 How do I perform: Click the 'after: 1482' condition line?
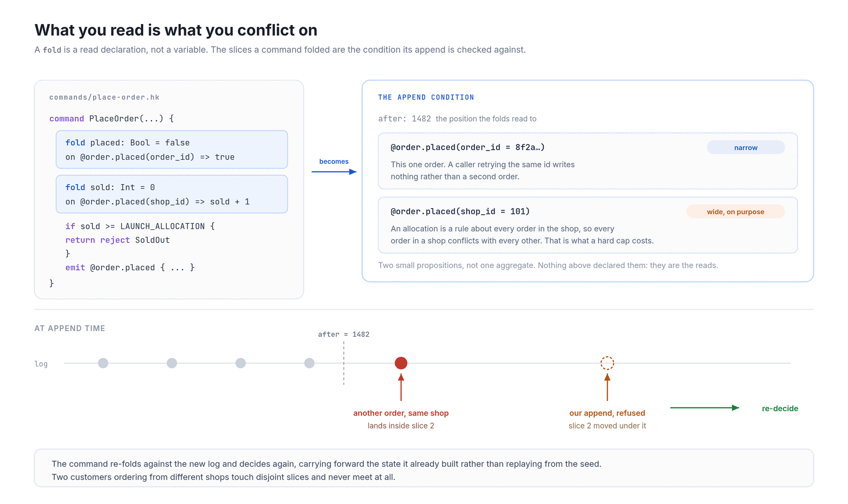pos(457,119)
